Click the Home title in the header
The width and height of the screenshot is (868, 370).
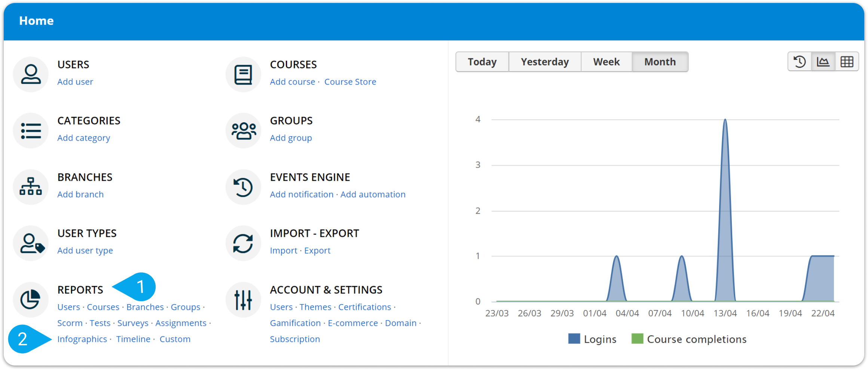[x=36, y=21]
